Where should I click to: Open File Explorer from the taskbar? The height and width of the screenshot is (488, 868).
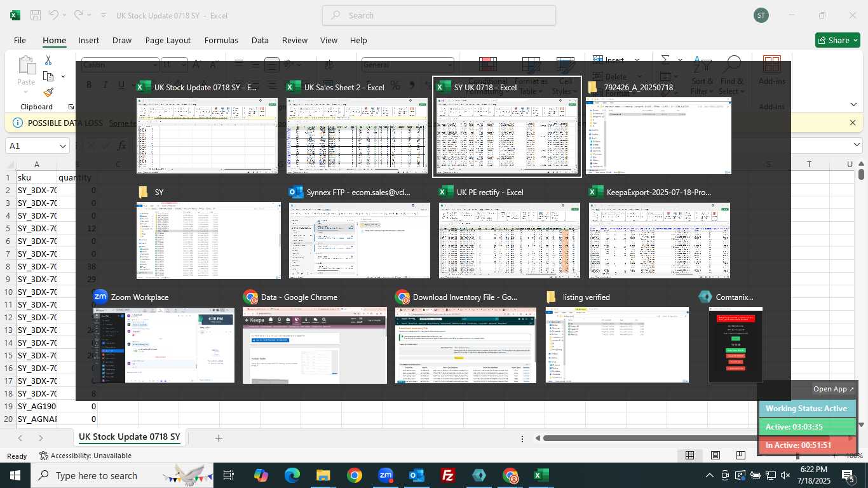[x=323, y=475]
